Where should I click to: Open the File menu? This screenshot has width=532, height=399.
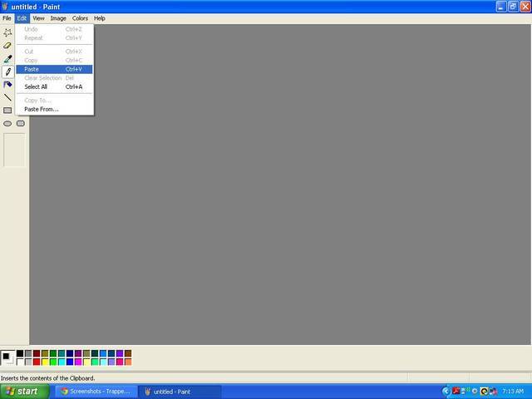(7, 18)
